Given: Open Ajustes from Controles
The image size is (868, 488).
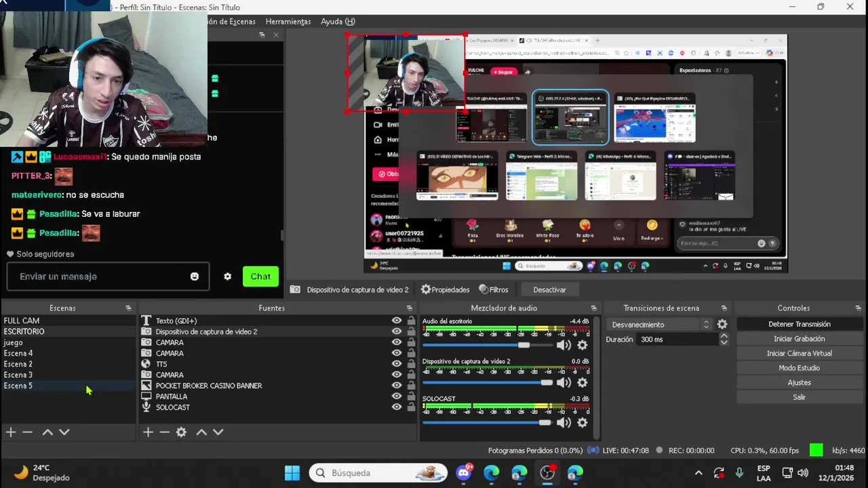Looking at the screenshot, I should click(x=799, y=382).
